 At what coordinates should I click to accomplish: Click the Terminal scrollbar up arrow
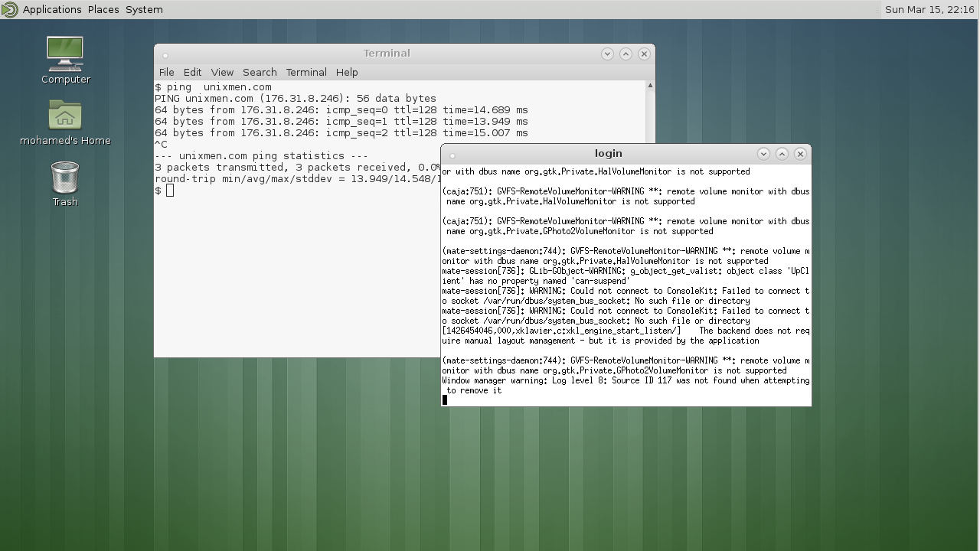(650, 86)
